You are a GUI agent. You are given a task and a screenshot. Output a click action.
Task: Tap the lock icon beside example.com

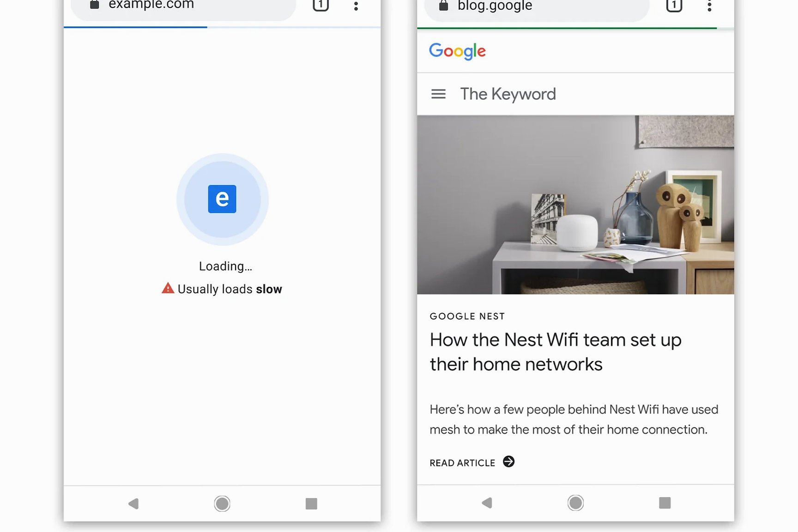click(x=94, y=5)
